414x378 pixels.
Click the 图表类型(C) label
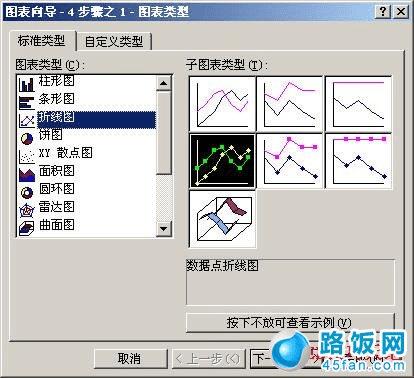coord(50,65)
